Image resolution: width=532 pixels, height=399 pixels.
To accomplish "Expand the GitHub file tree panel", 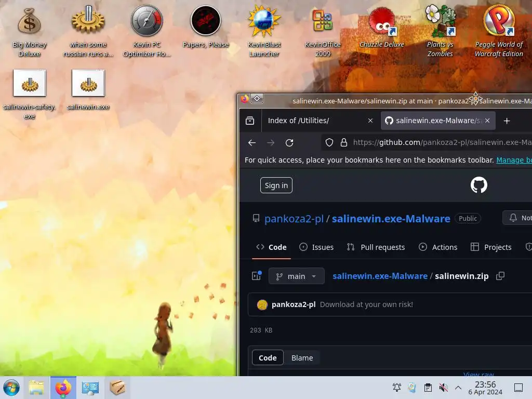I will point(257,276).
